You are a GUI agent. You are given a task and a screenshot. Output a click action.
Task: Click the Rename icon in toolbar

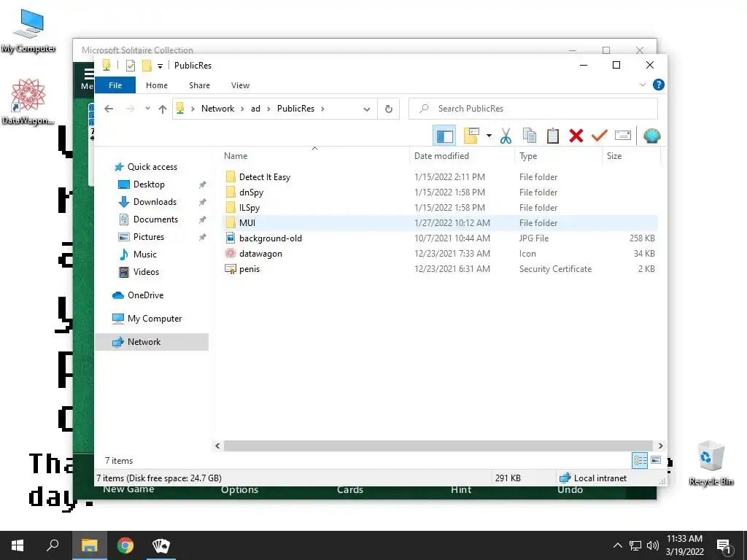point(623,136)
